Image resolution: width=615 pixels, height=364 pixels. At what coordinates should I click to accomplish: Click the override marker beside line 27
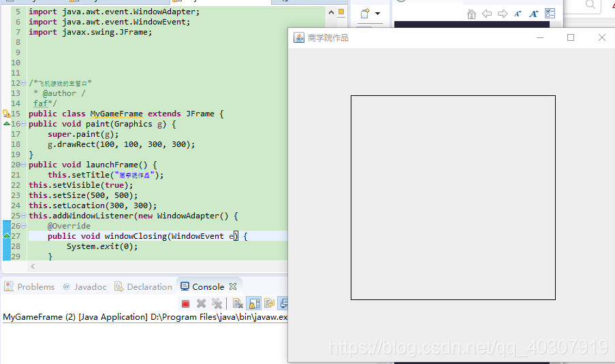click(x=6, y=236)
